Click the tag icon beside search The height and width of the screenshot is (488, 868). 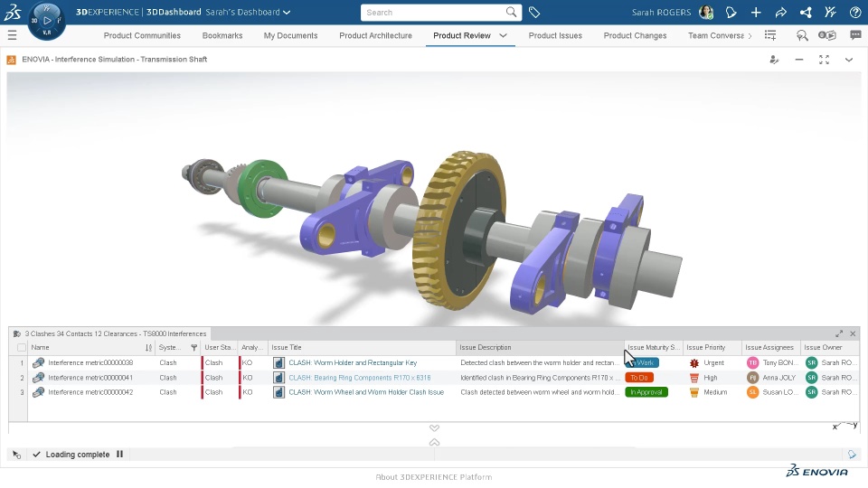[534, 12]
